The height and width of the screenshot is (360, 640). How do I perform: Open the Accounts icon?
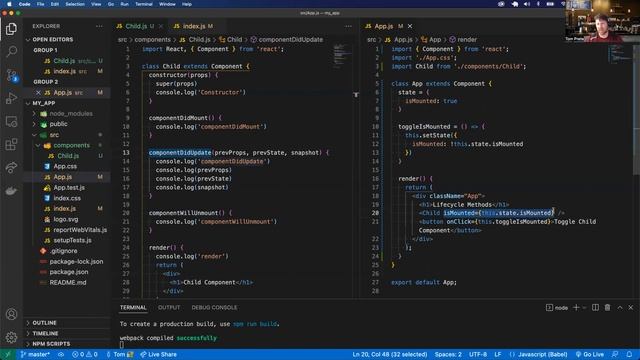point(11,314)
